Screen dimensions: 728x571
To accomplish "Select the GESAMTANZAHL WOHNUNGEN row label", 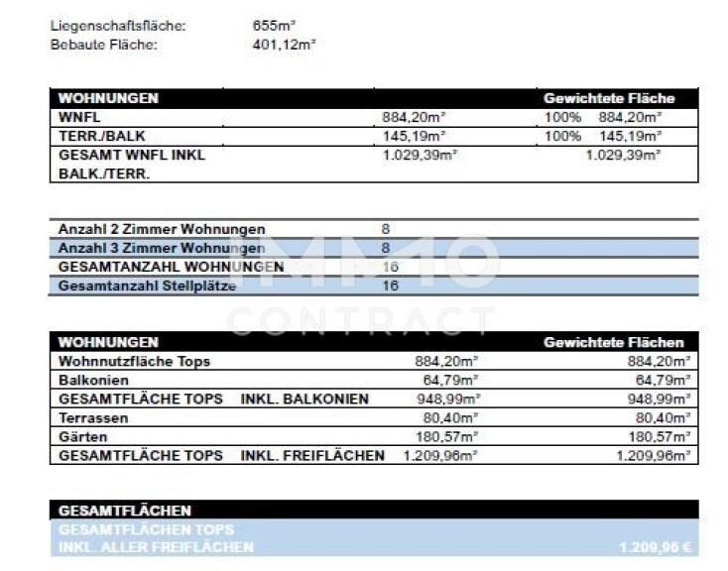I will (x=171, y=267).
